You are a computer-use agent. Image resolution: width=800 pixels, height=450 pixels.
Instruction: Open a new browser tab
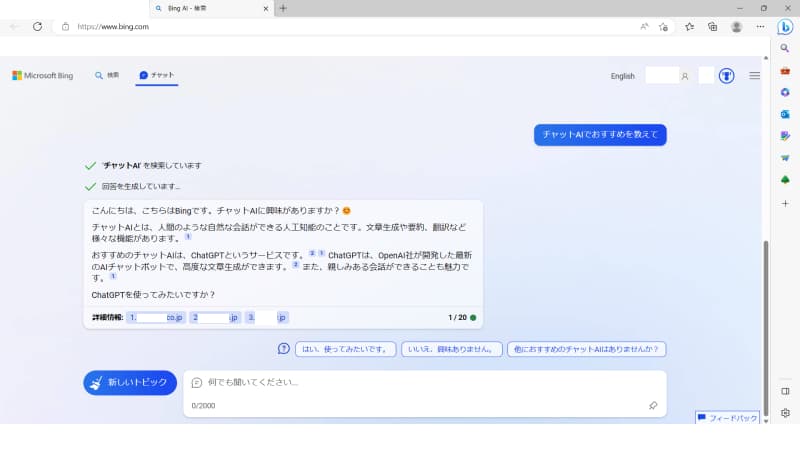[283, 8]
